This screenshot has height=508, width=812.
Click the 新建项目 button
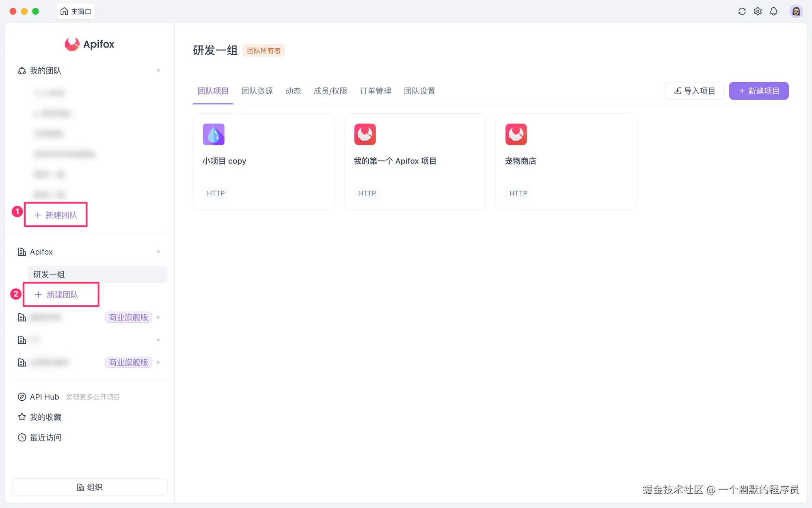point(758,91)
